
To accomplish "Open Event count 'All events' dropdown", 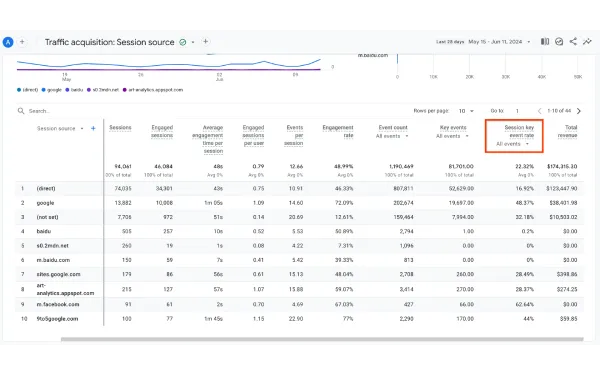I will coord(392,136).
